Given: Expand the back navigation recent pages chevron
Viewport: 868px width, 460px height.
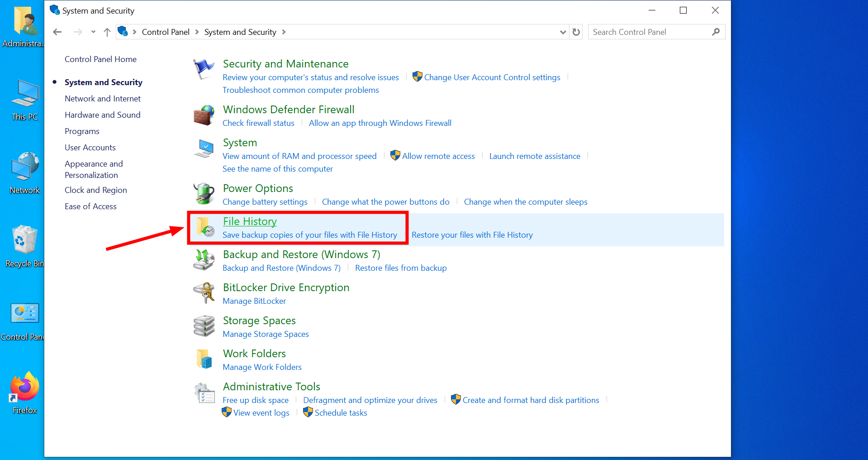Looking at the screenshot, I should click(x=93, y=32).
